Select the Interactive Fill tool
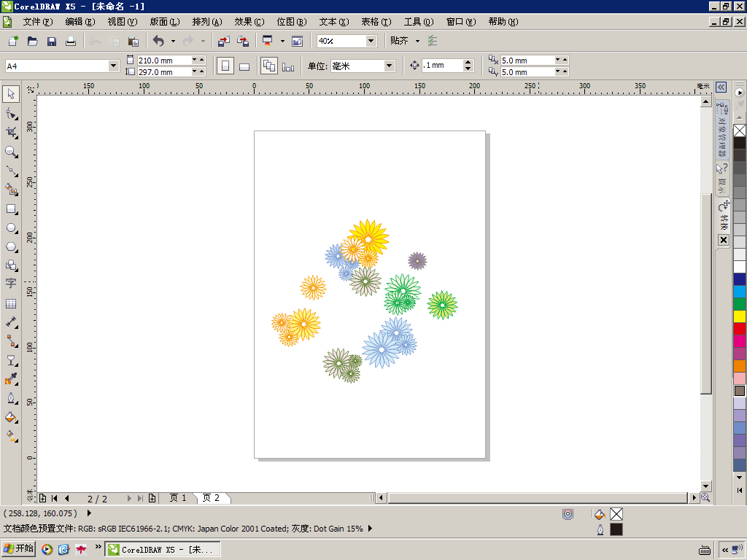Viewport: 747px width, 560px height. tap(11, 436)
